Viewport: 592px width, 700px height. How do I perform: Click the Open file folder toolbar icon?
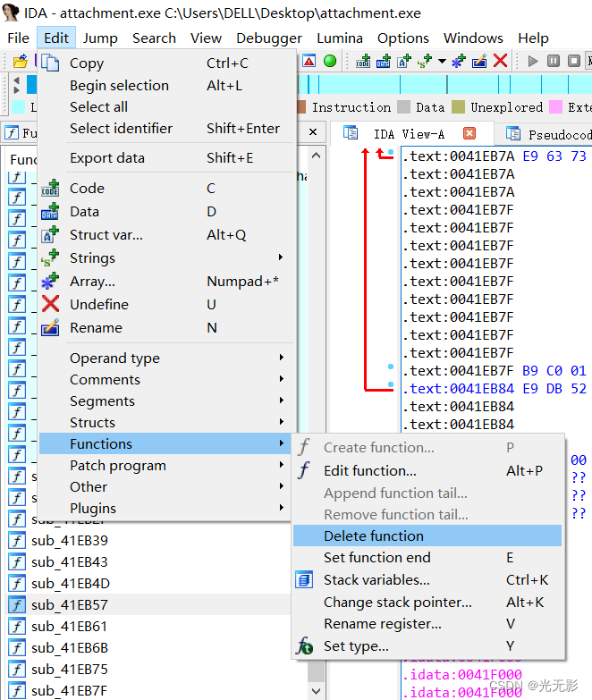pyautogui.click(x=20, y=61)
